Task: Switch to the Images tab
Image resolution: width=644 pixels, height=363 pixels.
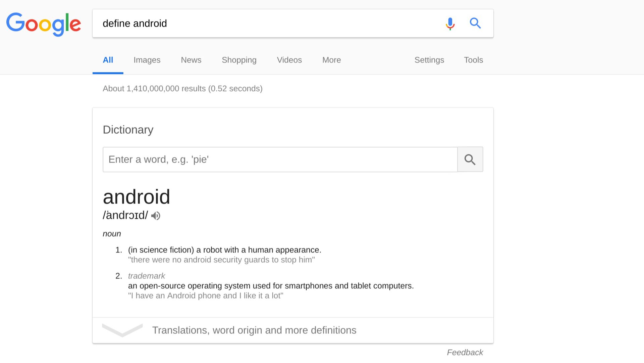Action: point(147,60)
